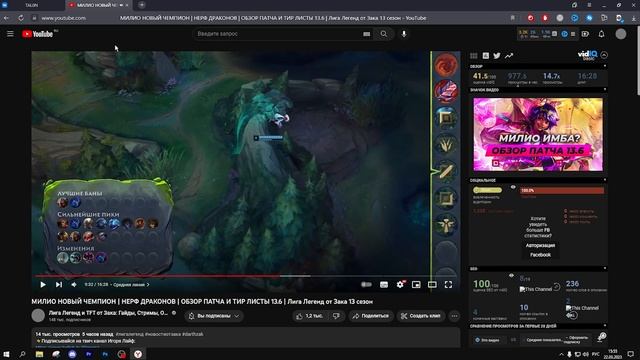Collapse the Значок видео section
The height and width of the screenshot is (360, 640).
(605, 89)
